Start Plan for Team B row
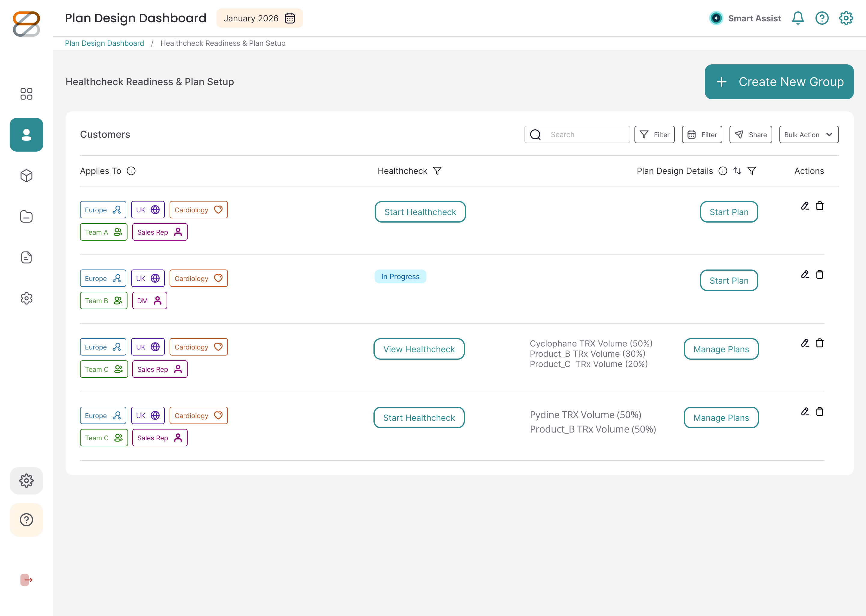866x616 pixels. click(x=729, y=281)
